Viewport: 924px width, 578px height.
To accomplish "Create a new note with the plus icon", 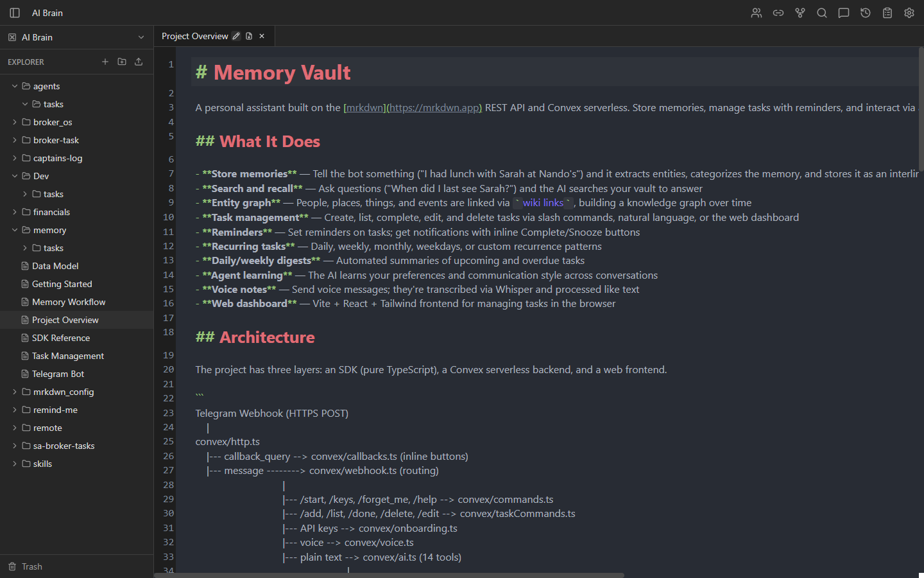I will pyautogui.click(x=105, y=62).
